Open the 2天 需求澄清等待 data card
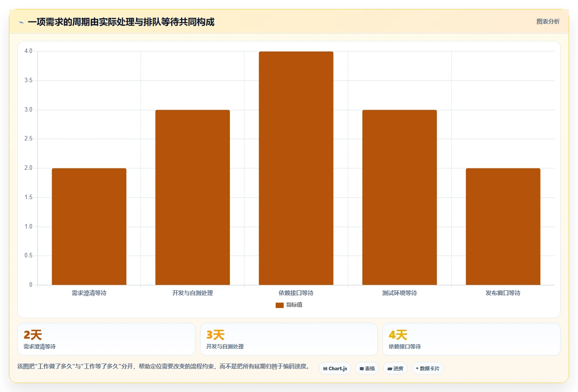 pyautogui.click(x=106, y=339)
